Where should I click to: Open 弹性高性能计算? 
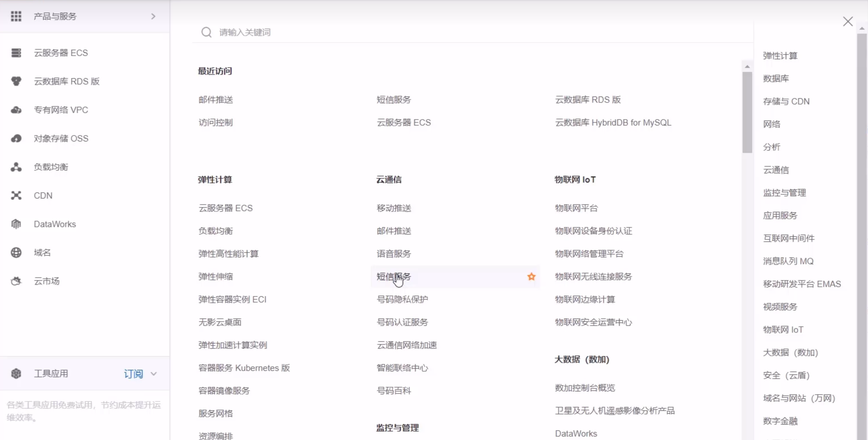(x=228, y=254)
